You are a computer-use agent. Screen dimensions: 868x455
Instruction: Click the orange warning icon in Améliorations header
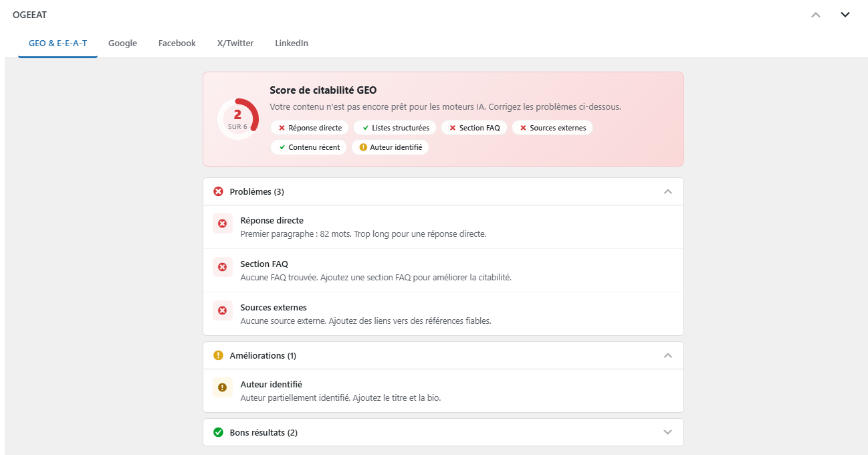[218, 355]
